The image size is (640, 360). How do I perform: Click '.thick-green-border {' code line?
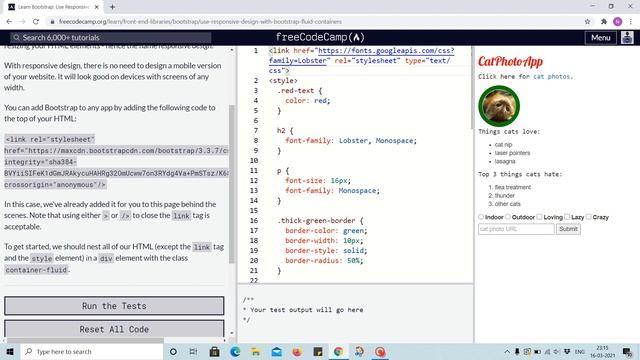[x=320, y=220]
